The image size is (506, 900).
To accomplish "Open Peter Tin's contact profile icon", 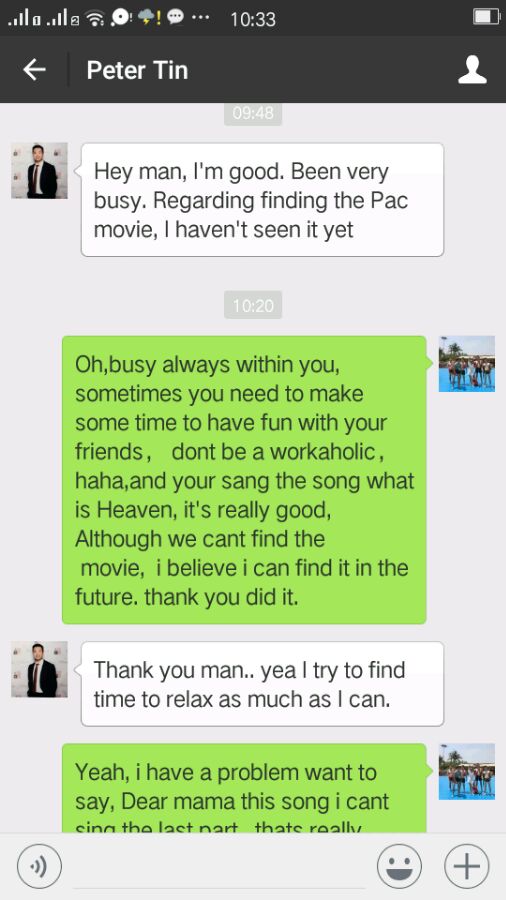I will [x=472, y=70].
